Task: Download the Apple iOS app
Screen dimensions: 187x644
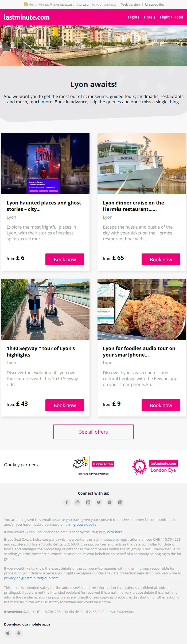Action: pos(8,633)
